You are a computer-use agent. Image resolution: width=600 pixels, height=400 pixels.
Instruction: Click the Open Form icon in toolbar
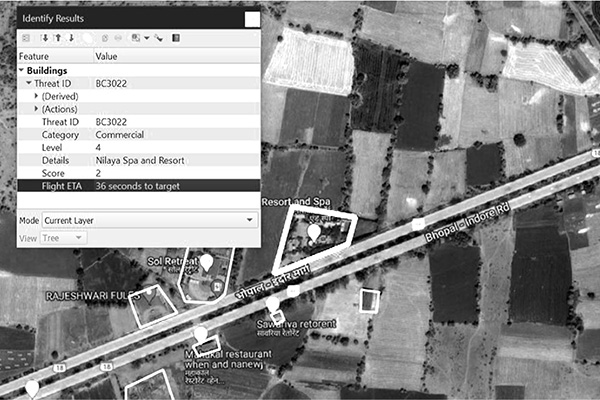coord(27,38)
